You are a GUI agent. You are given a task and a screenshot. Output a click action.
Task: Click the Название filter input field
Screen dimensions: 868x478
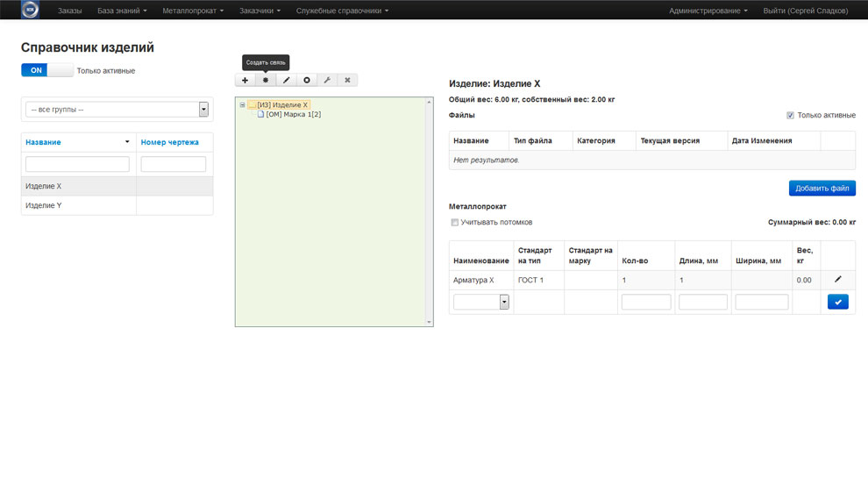78,164
